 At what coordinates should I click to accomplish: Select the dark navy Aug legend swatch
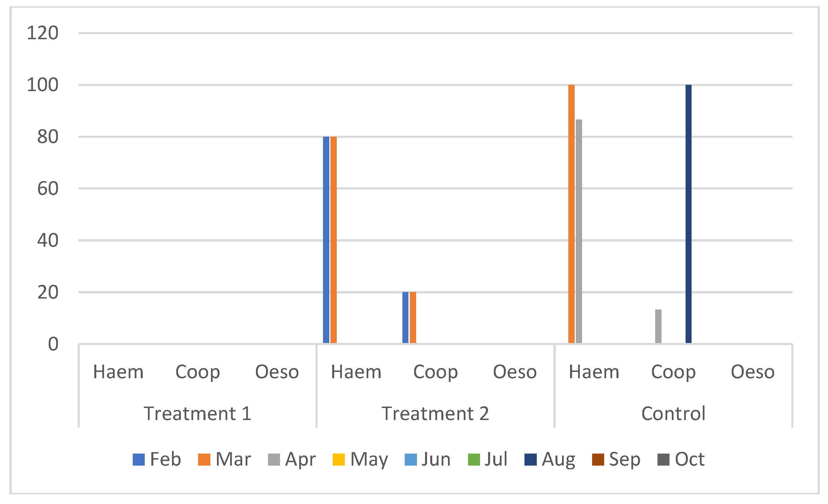(x=530, y=460)
